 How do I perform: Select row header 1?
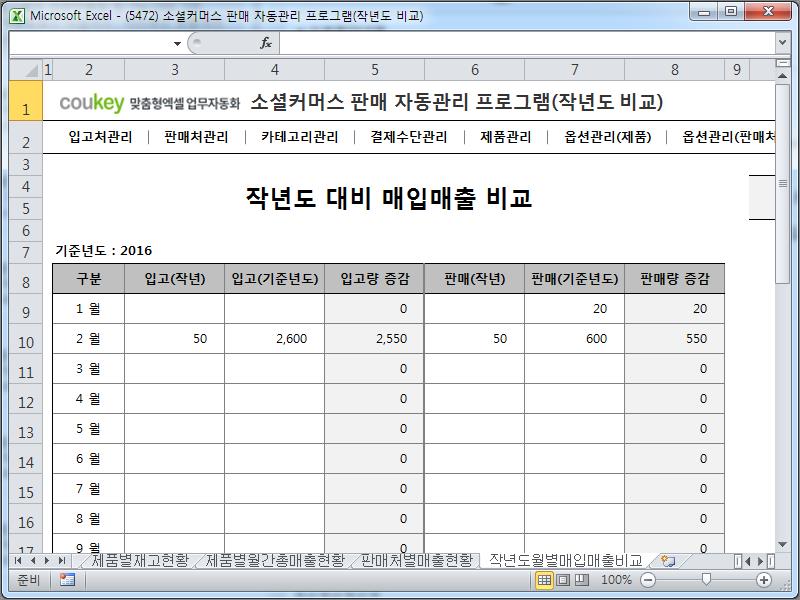tap(26, 101)
